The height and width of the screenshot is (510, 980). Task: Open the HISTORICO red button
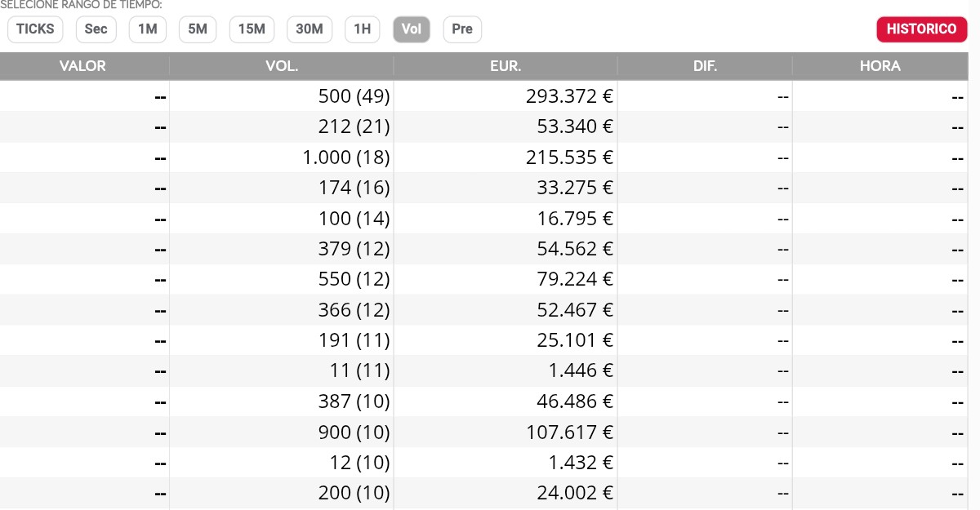click(922, 29)
